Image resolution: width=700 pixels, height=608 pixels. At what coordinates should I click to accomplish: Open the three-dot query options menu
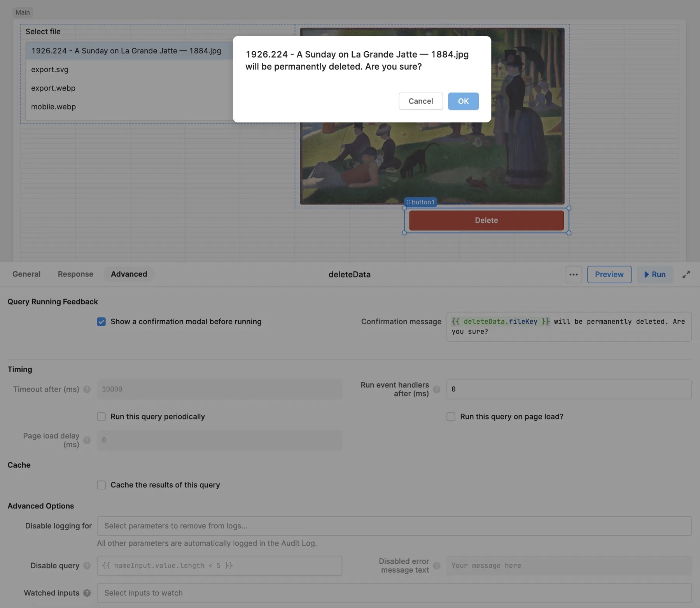click(x=574, y=274)
